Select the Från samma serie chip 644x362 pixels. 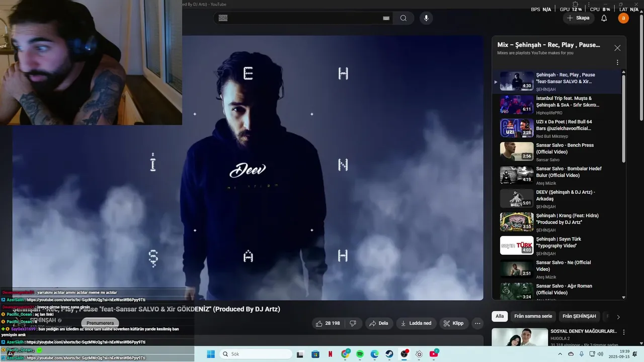point(533,316)
